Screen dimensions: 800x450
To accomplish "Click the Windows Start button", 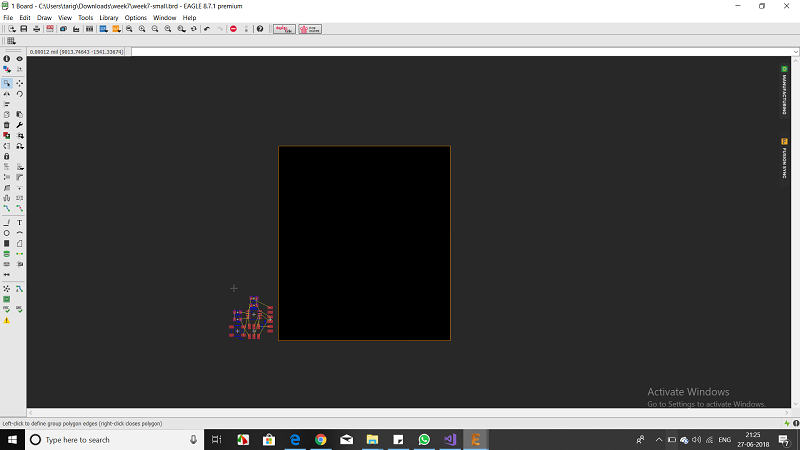I will [x=12, y=440].
